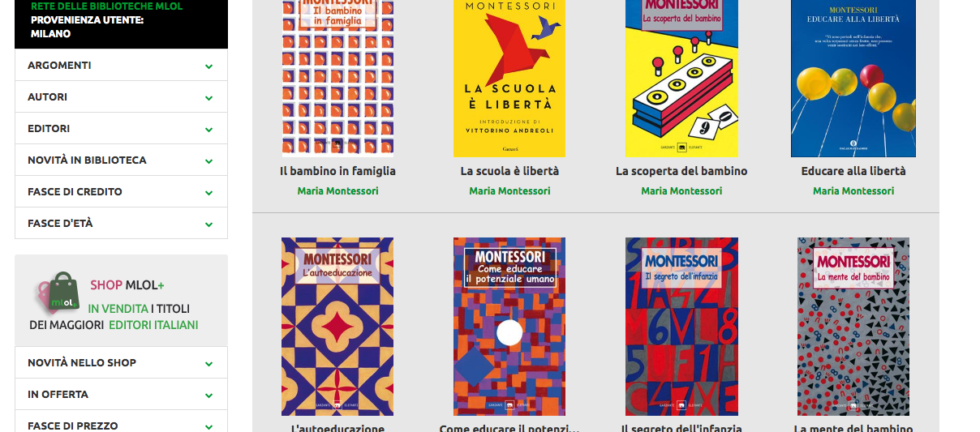This screenshot has height=432, width=980.
Task: Open 'La mente del bambino' cover thumbnail
Action: tap(853, 327)
